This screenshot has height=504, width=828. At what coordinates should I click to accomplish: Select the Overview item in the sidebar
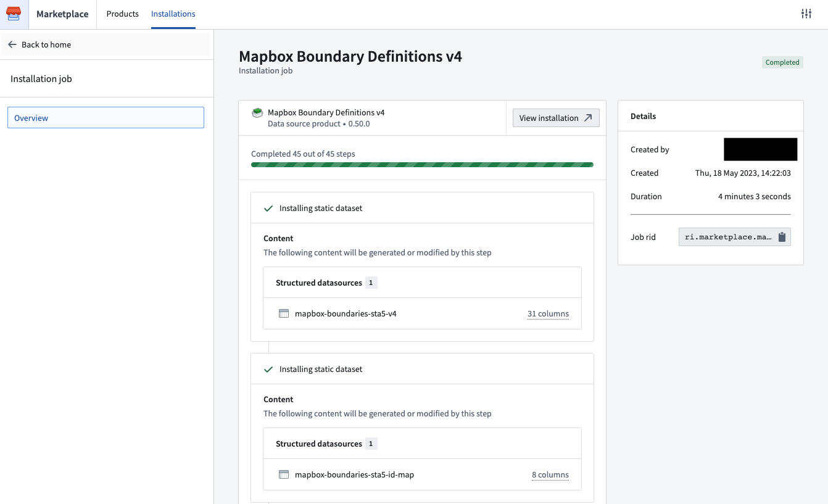[106, 118]
